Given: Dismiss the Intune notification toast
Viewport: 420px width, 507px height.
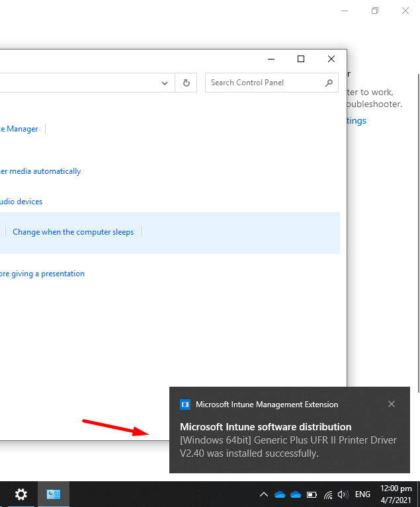Looking at the screenshot, I should pyautogui.click(x=392, y=404).
